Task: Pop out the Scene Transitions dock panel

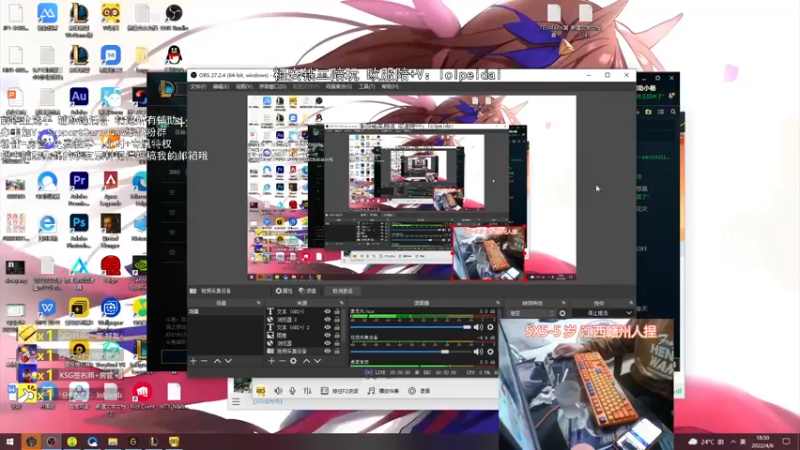Action: point(563,303)
